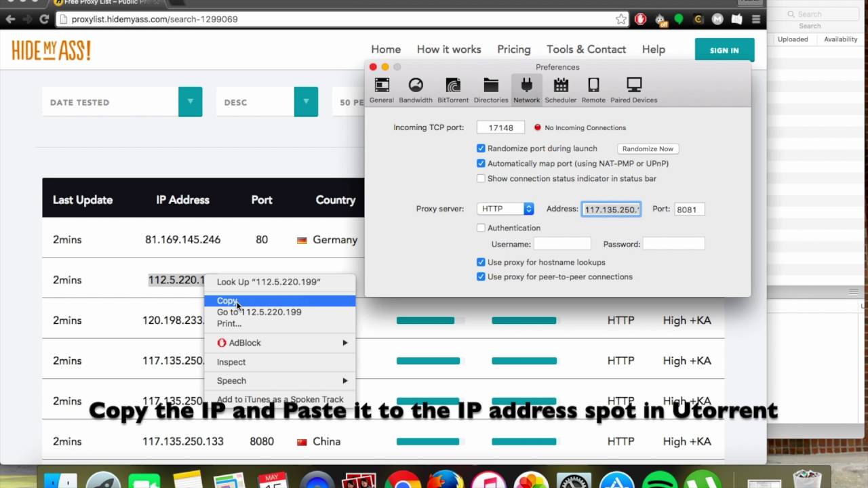Viewport: 868px width, 488px height.
Task: Open the Home link
Action: click(386, 49)
